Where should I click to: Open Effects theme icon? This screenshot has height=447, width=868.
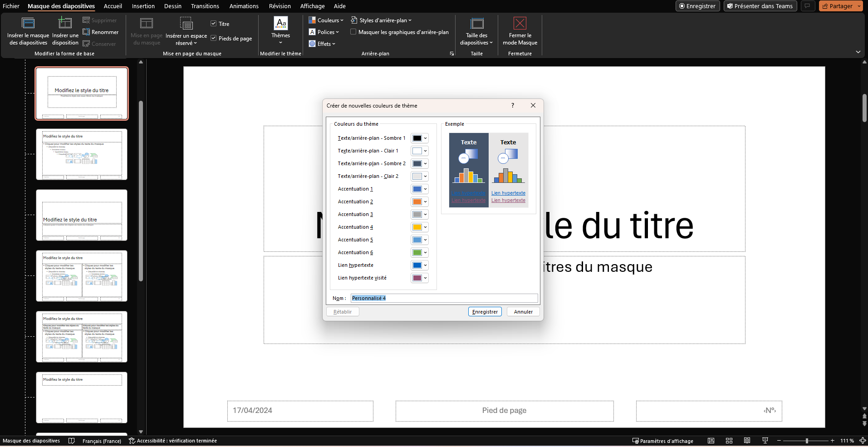click(312, 44)
